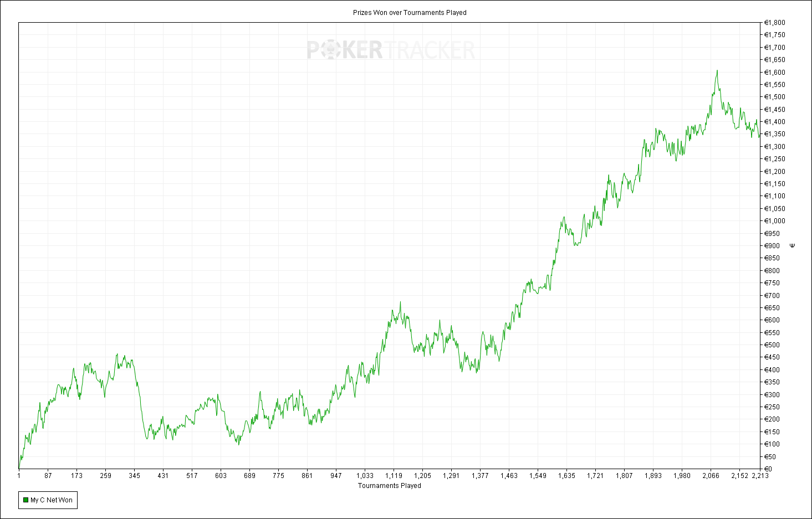The height and width of the screenshot is (519, 812).
Task: Click the line peak near €1,600
Action: point(717,70)
